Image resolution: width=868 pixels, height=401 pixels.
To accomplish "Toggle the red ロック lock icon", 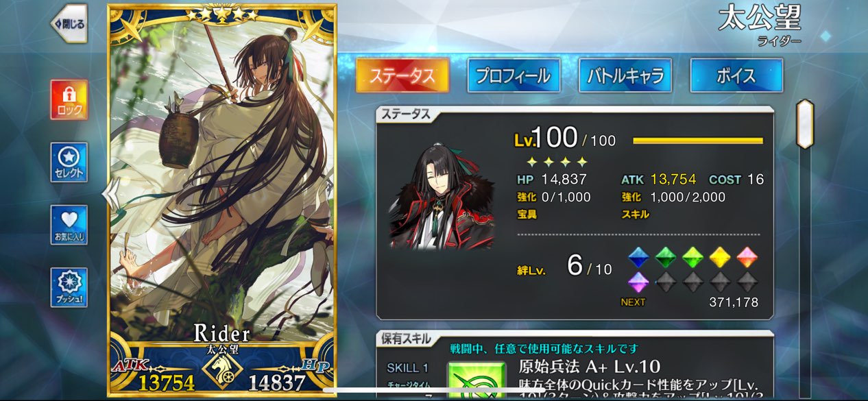I will pyautogui.click(x=69, y=99).
